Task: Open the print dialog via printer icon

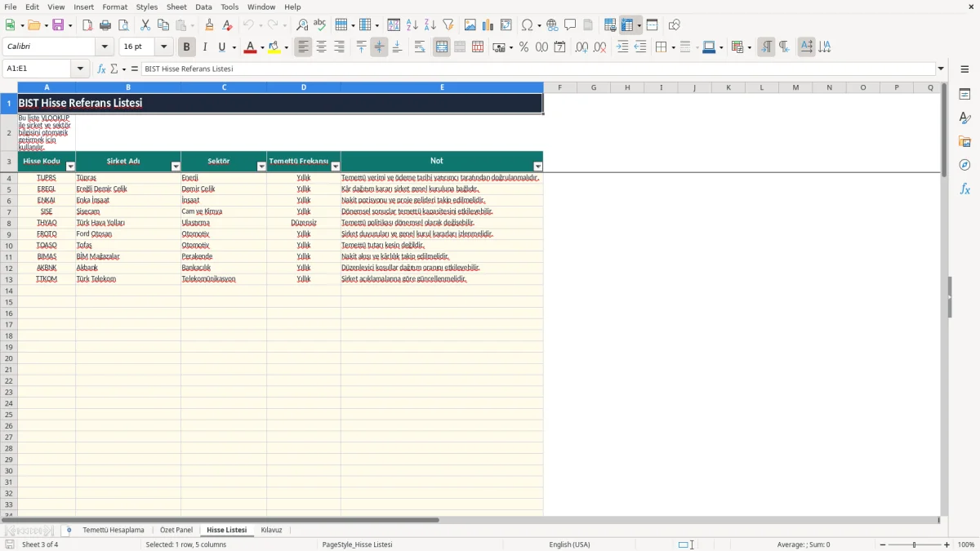Action: coord(105,25)
